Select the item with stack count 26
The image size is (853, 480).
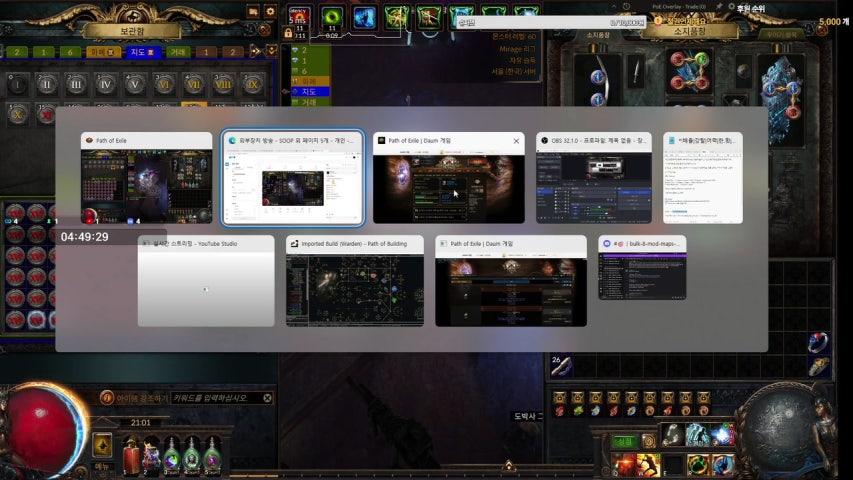(x=561, y=366)
